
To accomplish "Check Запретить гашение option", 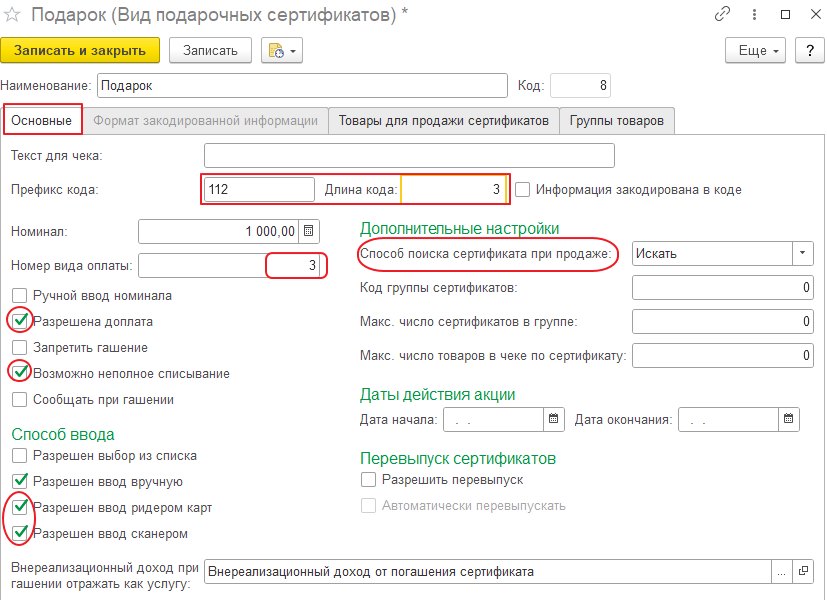I will [x=20, y=347].
